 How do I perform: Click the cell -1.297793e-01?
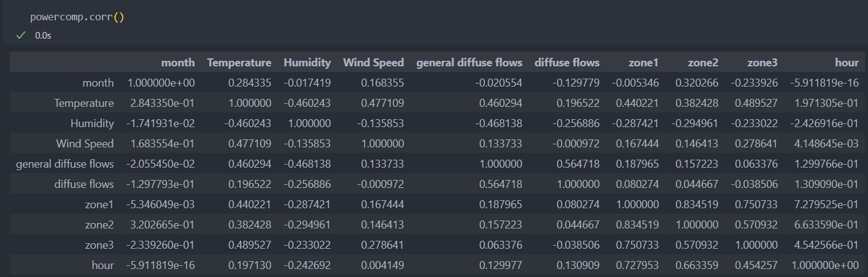point(161,184)
